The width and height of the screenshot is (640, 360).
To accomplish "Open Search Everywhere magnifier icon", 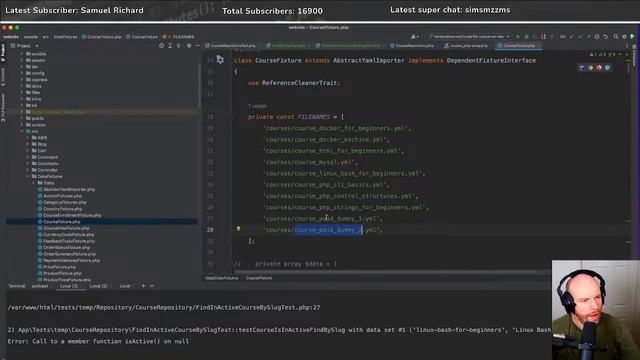I will 616,37.
